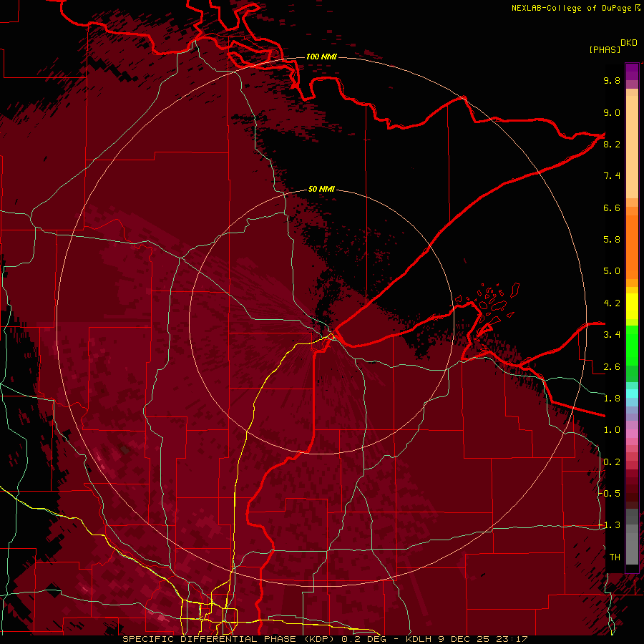The height and width of the screenshot is (644, 644).
Task: Click the TH threshold label on the scale
Action: (615, 557)
